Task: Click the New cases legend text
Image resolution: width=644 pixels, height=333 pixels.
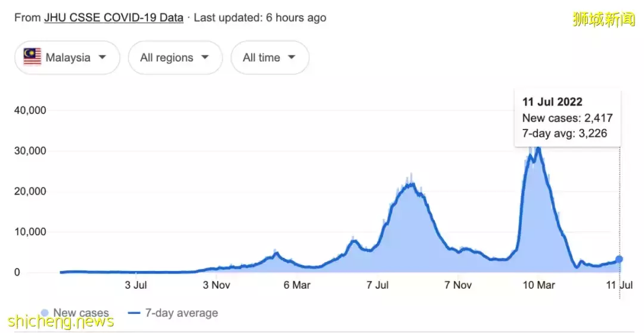Action: coord(81,313)
